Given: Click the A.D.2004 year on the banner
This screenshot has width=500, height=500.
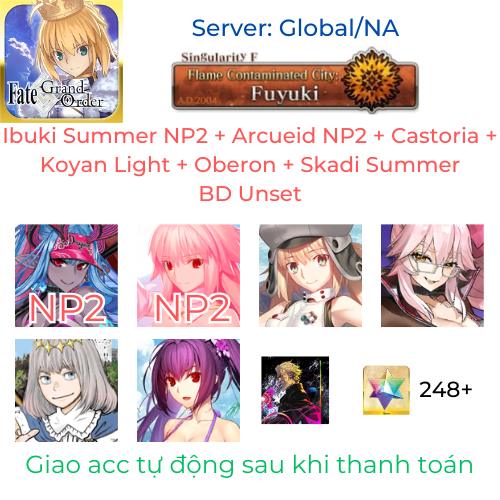Looking at the screenshot, I should coord(198,100).
